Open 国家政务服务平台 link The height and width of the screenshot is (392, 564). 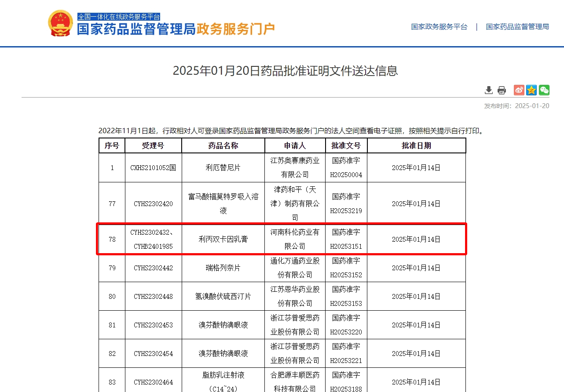click(x=439, y=27)
